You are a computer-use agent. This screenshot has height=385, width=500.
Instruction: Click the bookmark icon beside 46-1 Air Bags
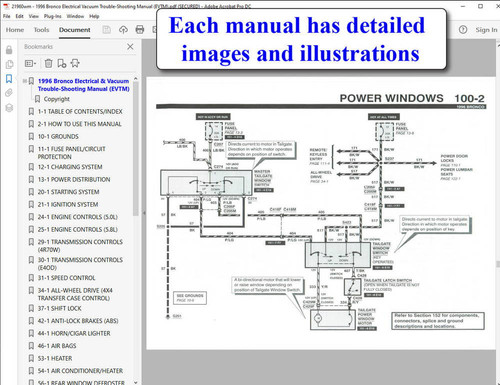pyautogui.click(x=31, y=346)
